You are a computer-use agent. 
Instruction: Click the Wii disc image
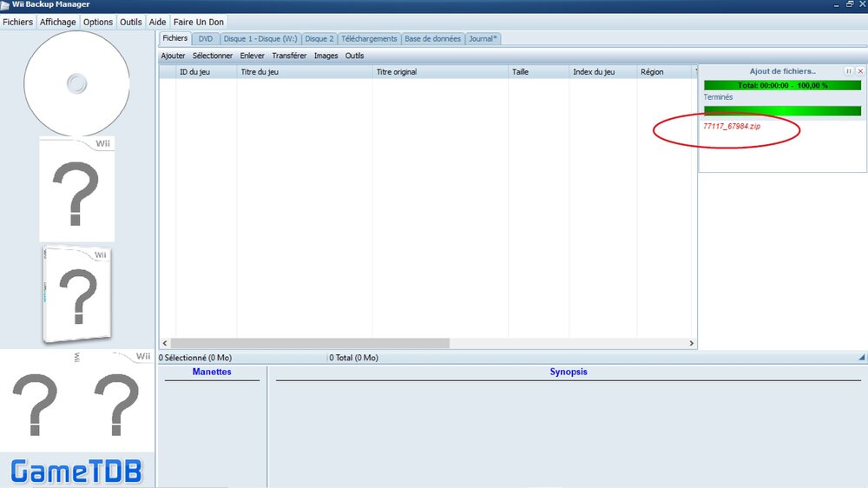coord(76,83)
